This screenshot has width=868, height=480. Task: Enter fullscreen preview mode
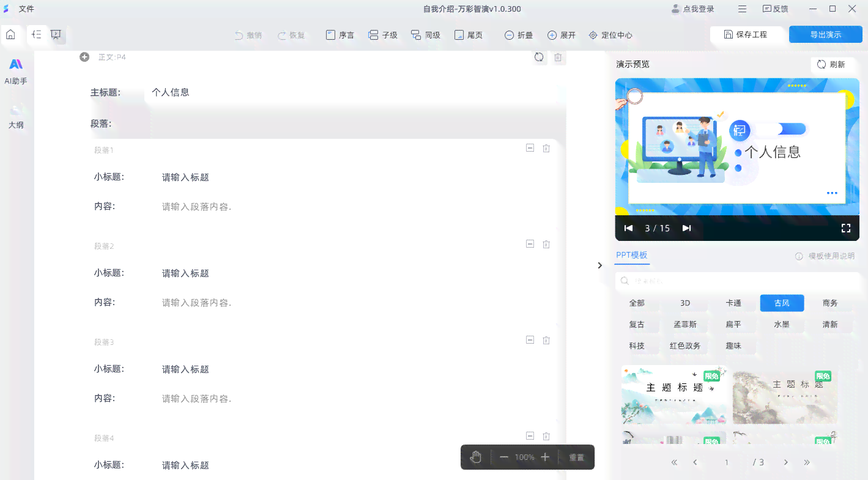tap(846, 228)
